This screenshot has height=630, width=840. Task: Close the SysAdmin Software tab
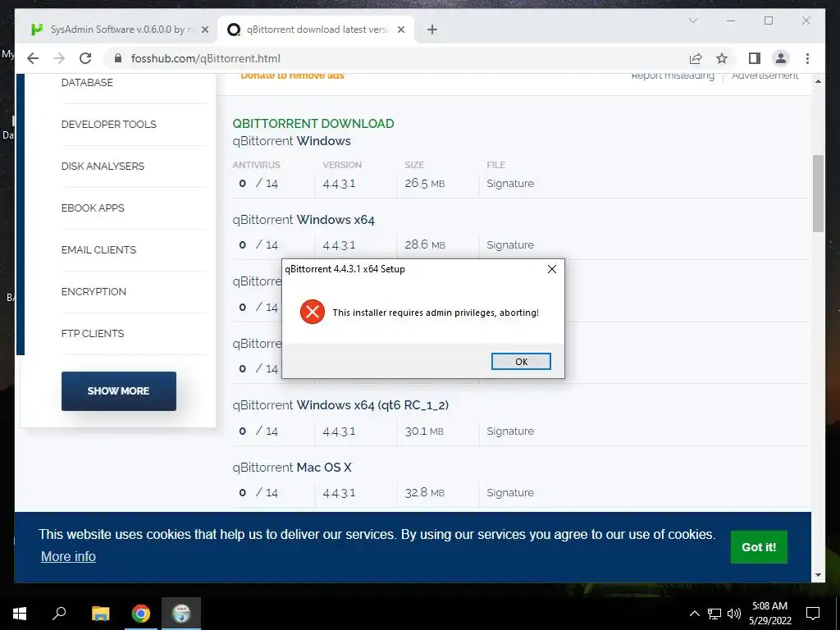[x=204, y=30]
